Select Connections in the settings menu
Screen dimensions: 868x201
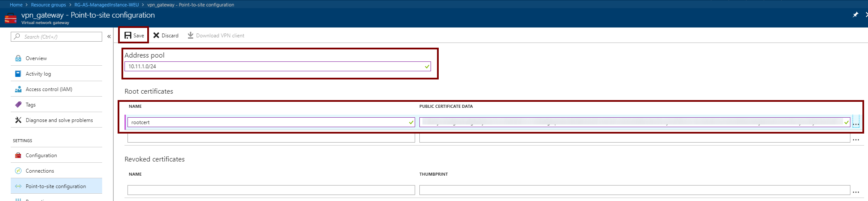click(x=40, y=171)
